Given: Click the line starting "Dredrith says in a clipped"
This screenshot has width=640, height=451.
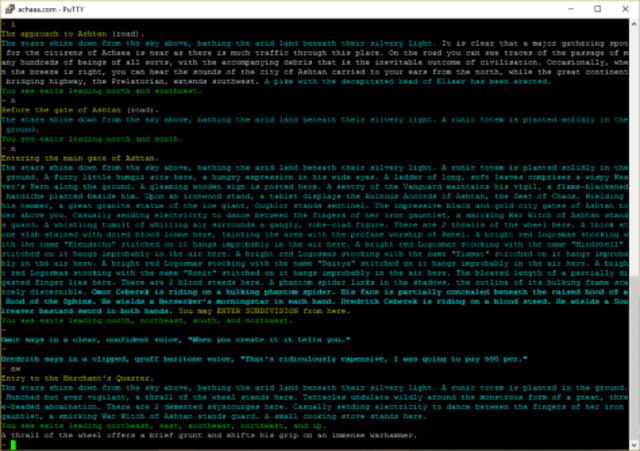Looking at the screenshot, I should point(264,359).
